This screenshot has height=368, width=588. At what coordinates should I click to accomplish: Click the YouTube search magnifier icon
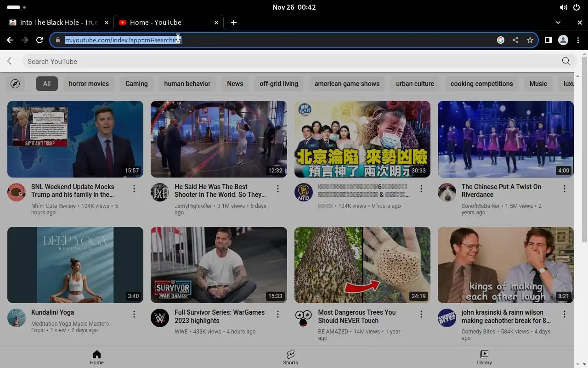click(566, 61)
